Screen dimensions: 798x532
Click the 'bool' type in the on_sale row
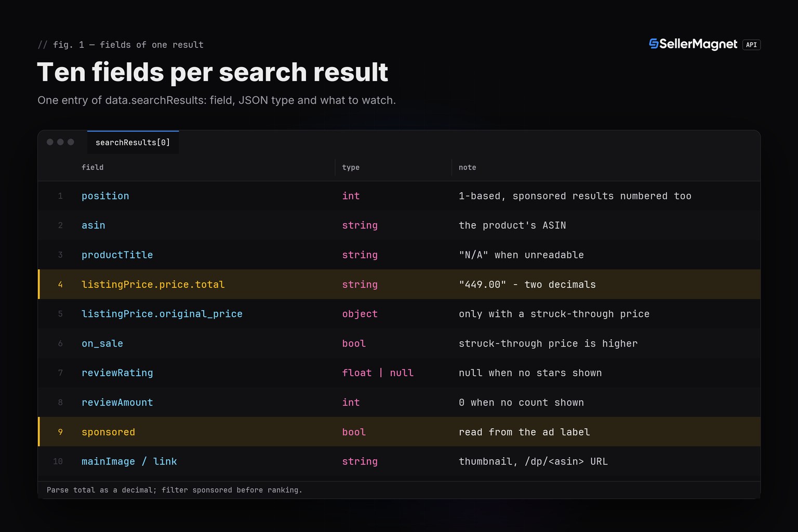pos(354,343)
